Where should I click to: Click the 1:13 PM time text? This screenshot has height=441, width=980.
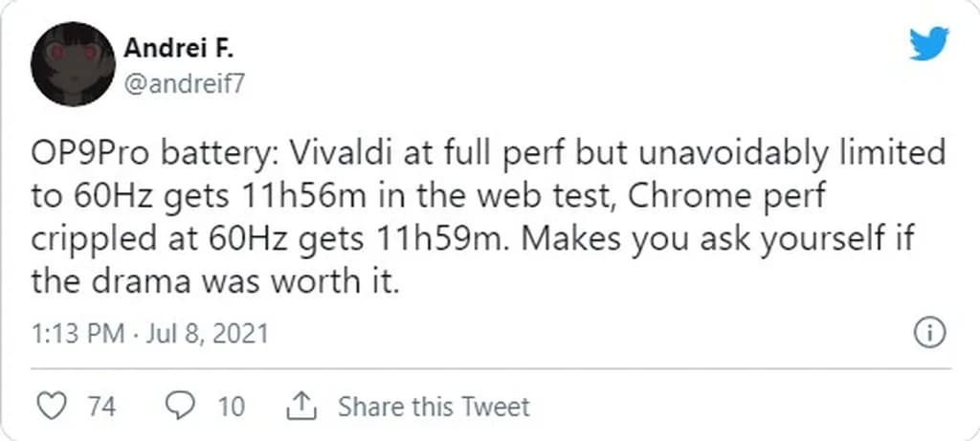(78, 334)
